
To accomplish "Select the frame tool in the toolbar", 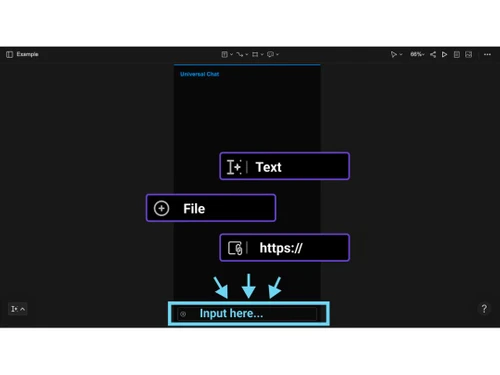I will coord(255,54).
